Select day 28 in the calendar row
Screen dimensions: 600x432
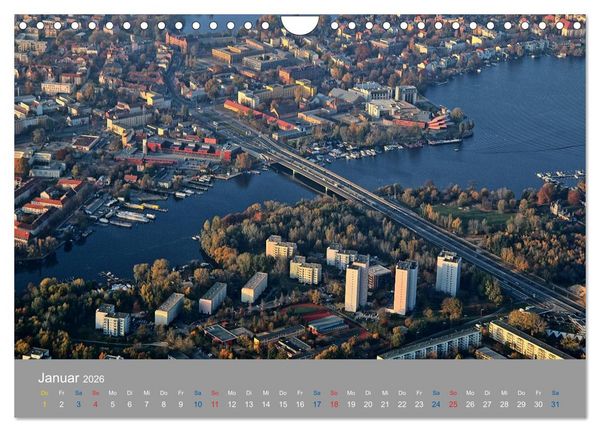click(x=504, y=404)
